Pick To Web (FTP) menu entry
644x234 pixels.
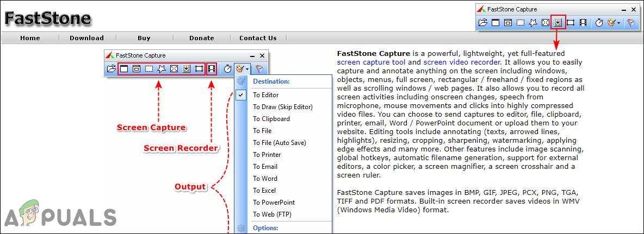point(272,214)
